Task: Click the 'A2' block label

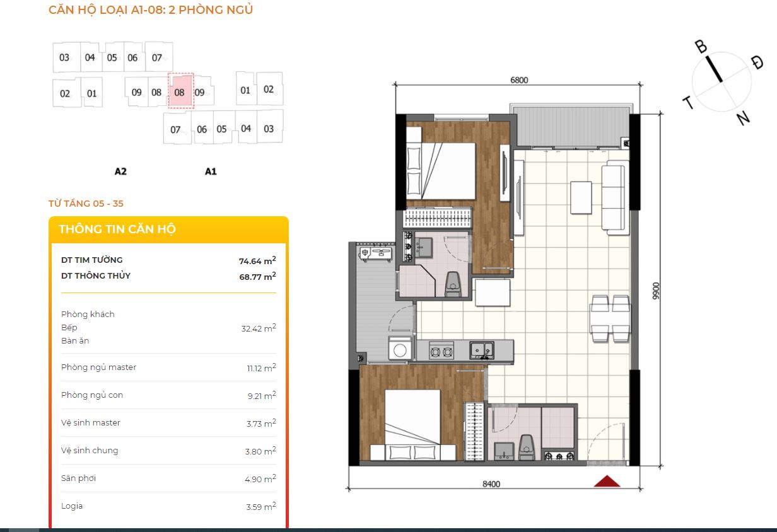Action: click(121, 171)
